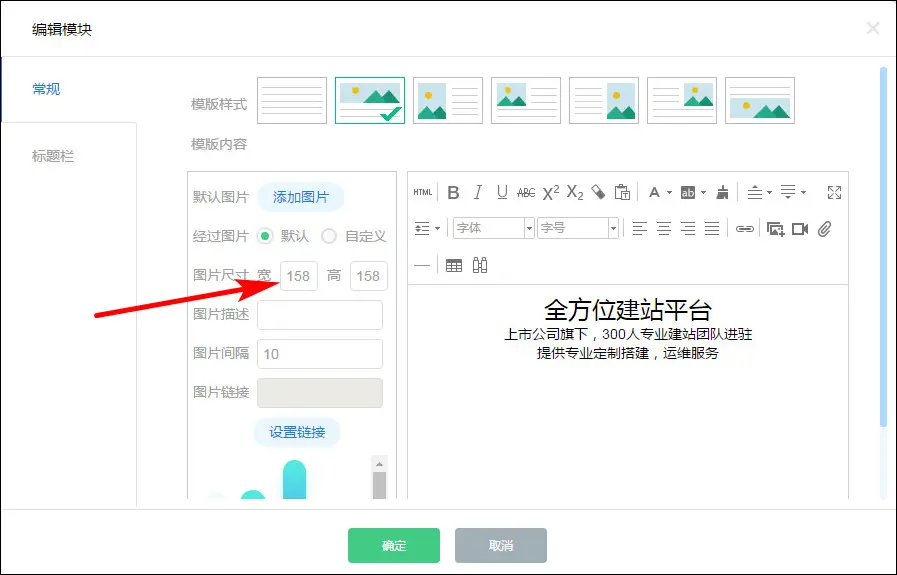Confirm with the 确定 button

(x=394, y=546)
